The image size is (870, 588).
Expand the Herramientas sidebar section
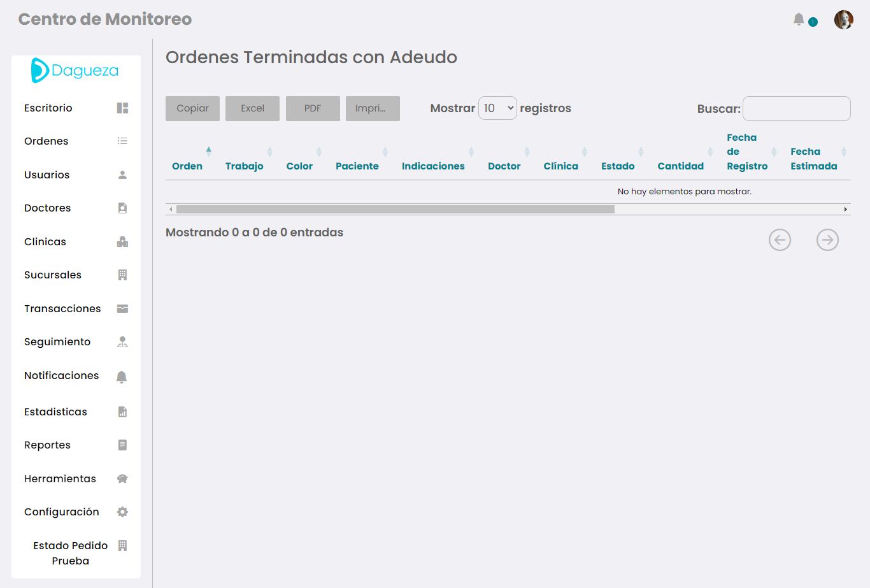[61, 478]
